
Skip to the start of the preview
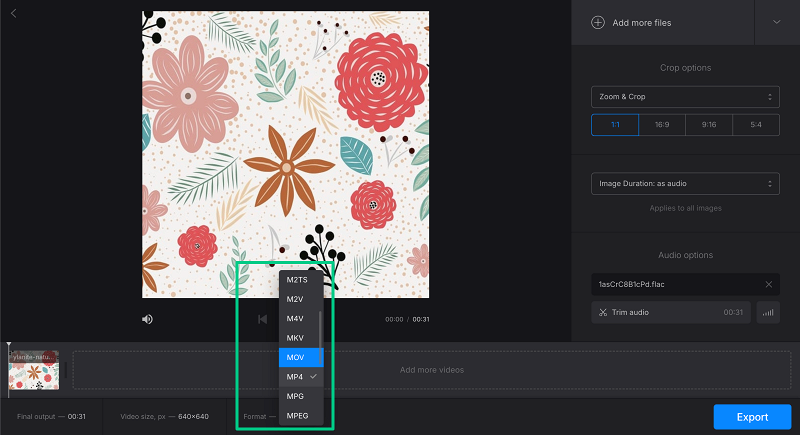coord(262,319)
